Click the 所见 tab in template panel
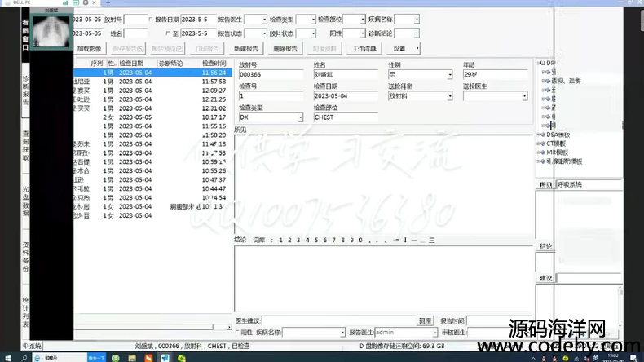 pyautogui.click(x=545, y=185)
